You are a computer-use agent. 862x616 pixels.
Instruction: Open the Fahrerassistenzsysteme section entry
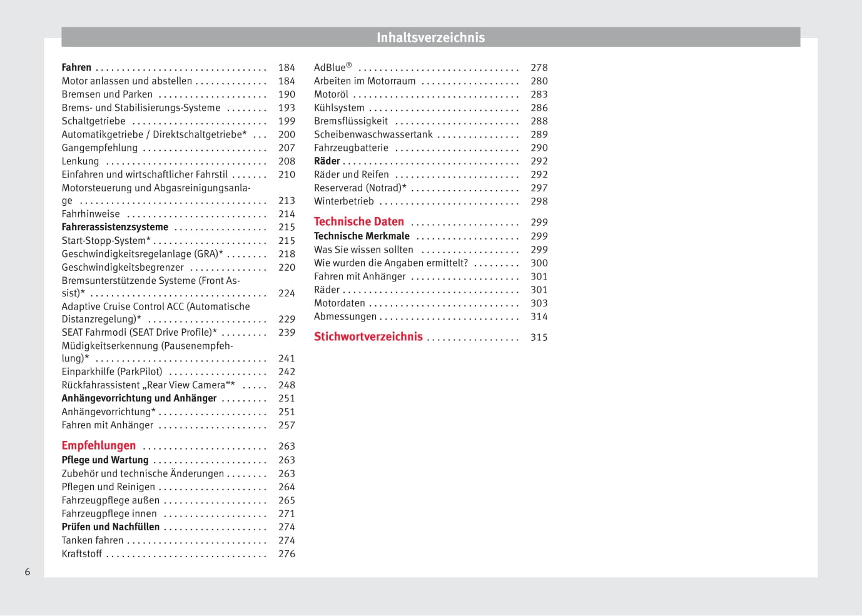[x=114, y=227]
